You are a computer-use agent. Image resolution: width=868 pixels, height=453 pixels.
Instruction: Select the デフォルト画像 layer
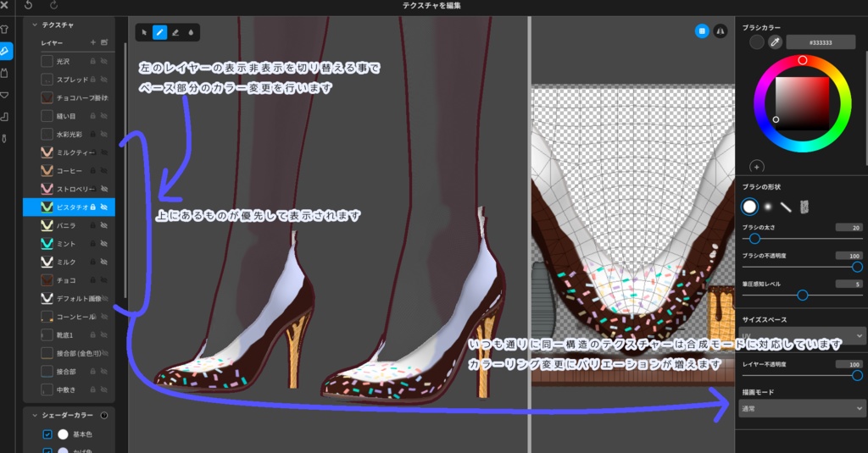70,299
